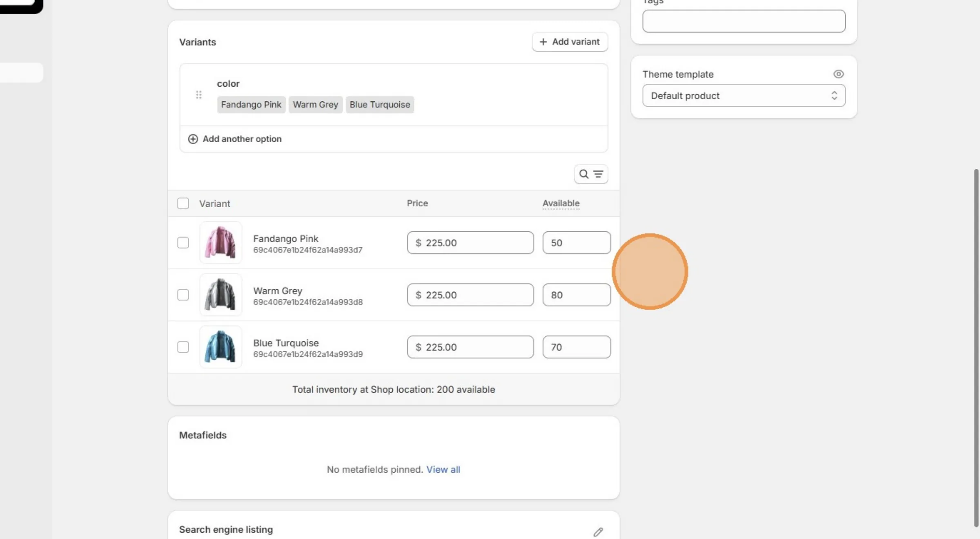Click Blue Turquoise variant name in table
The width and height of the screenshot is (980, 539).
point(286,343)
